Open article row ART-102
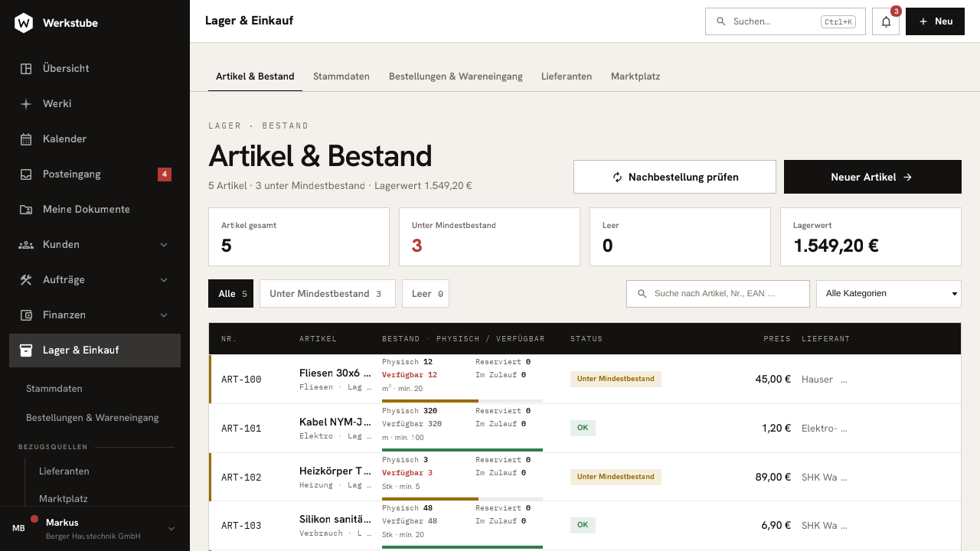Screen dimensions: 980x551 pos(585,477)
